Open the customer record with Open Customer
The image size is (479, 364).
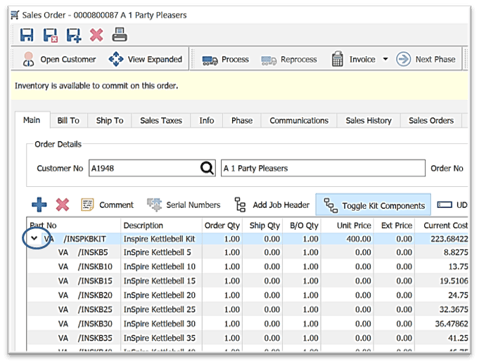(59, 59)
